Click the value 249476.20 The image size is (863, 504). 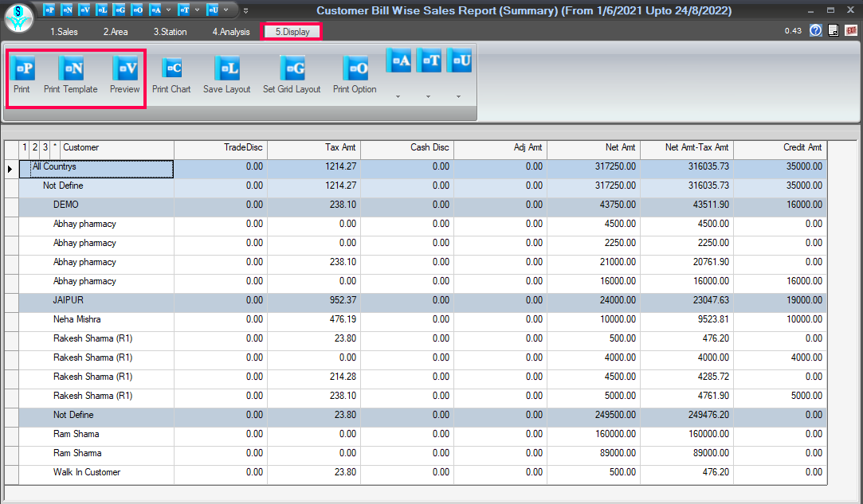click(x=709, y=415)
